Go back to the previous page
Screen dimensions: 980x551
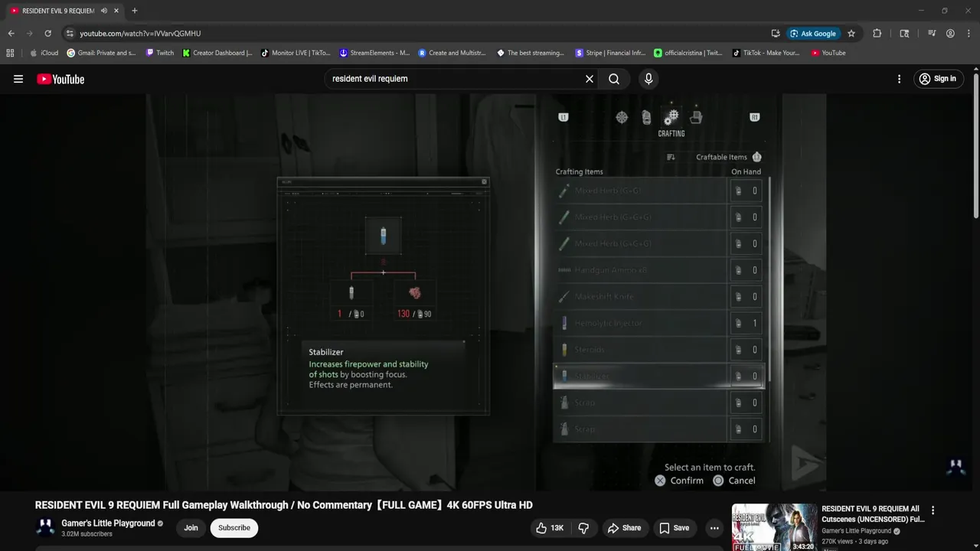[11, 34]
